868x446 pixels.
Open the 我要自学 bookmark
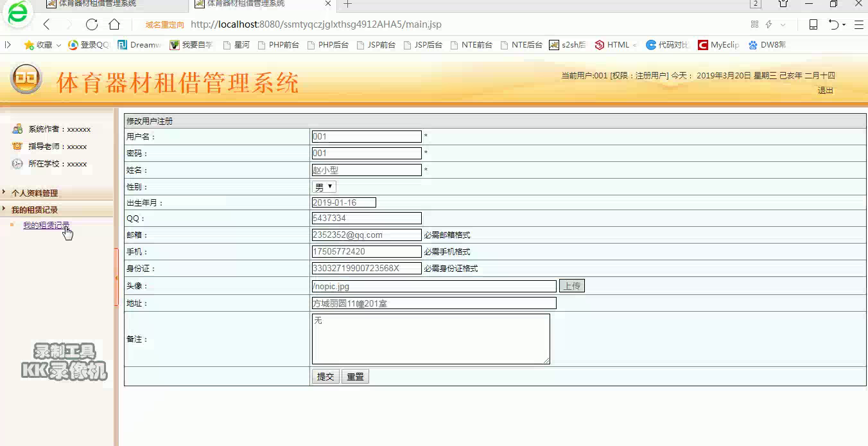[191, 45]
